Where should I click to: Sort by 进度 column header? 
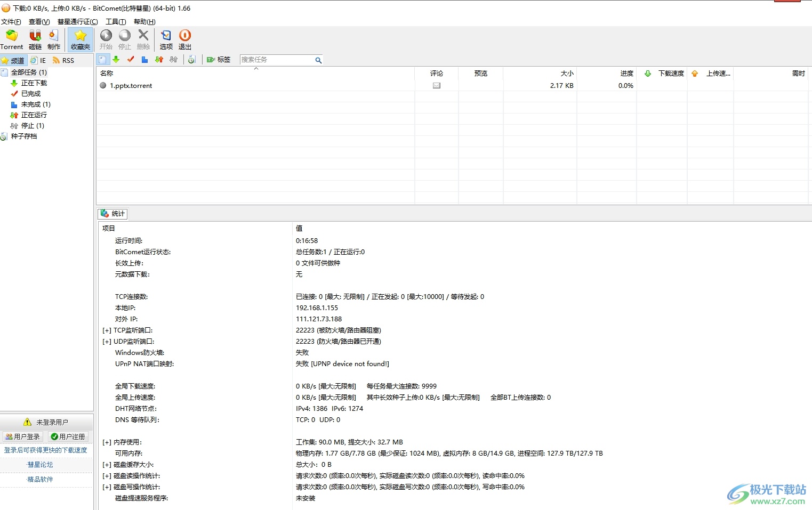pos(607,73)
